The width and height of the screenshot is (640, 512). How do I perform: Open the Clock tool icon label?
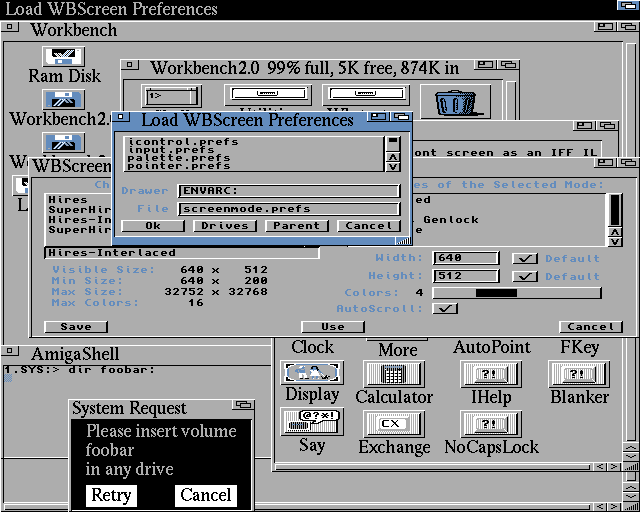[312, 347]
